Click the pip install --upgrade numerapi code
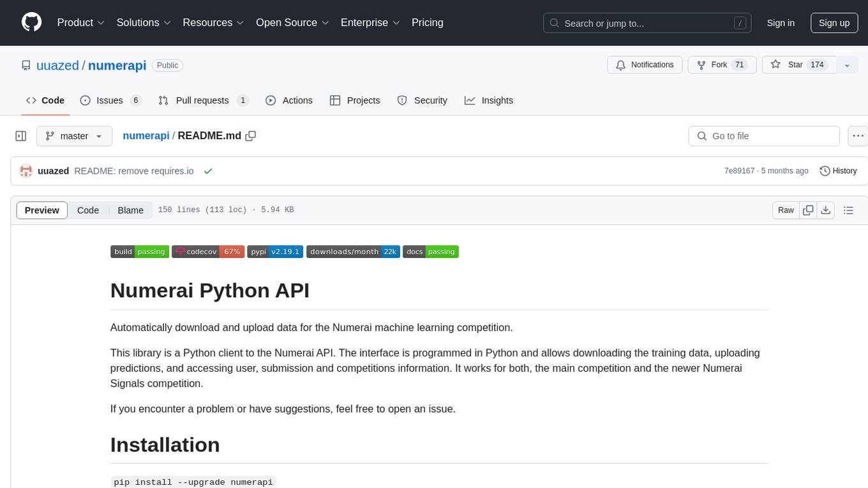This screenshot has height=488, width=868. pos(193,482)
